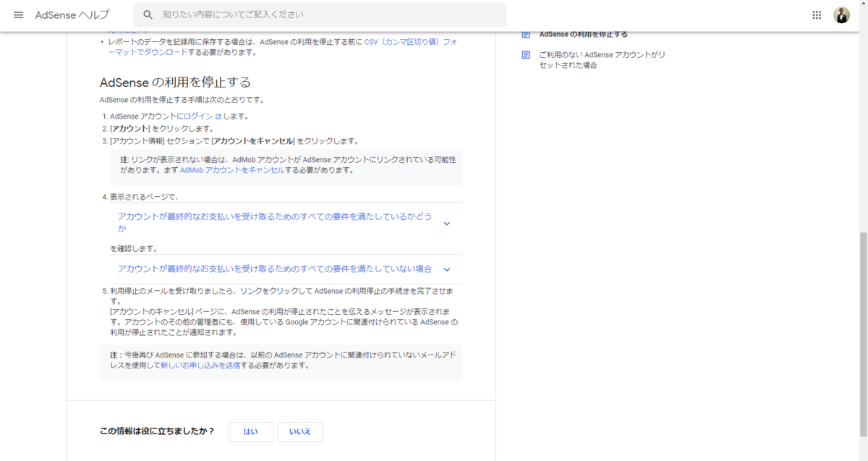Open the hamburger main menu
Viewport: 868px width, 461px height.
click(x=19, y=14)
